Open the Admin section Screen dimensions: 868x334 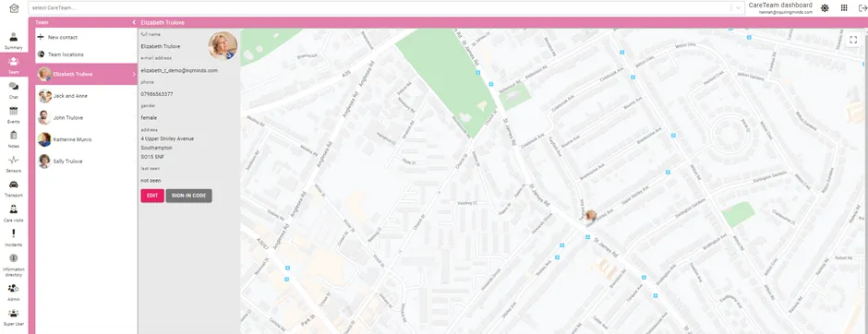point(13,292)
